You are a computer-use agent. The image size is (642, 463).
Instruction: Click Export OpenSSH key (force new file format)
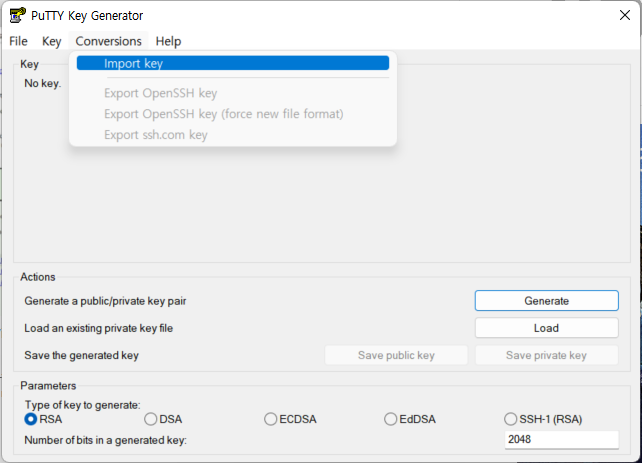point(233,114)
